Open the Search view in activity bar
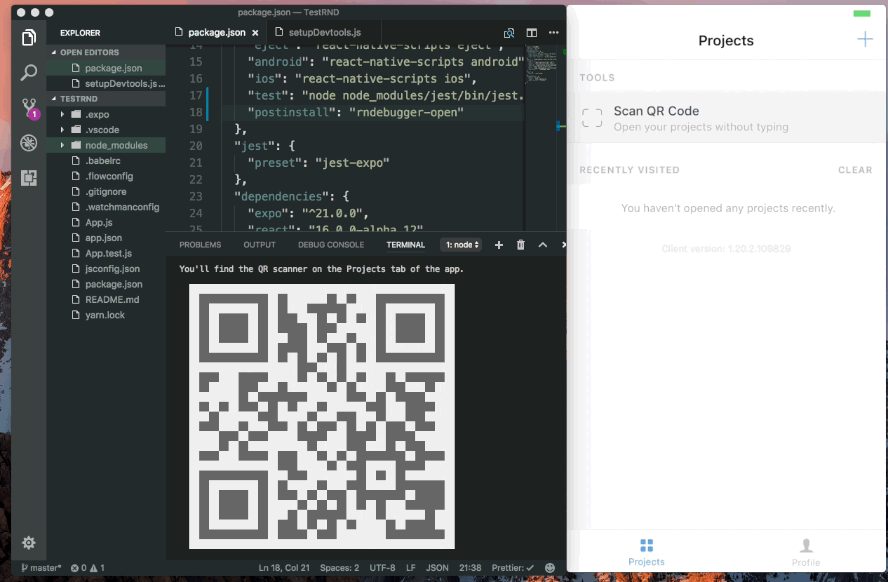This screenshot has width=888, height=582. [x=29, y=72]
